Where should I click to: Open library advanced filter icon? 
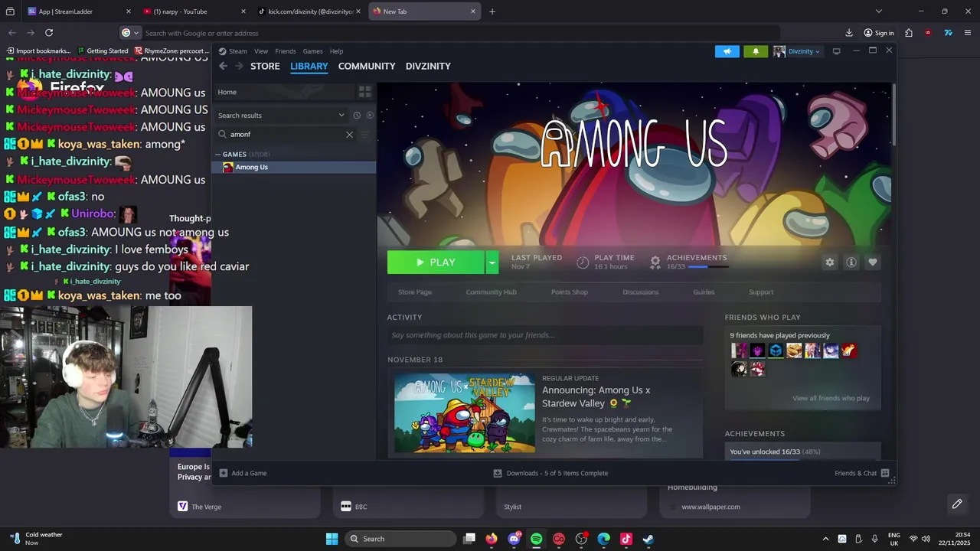(x=365, y=135)
